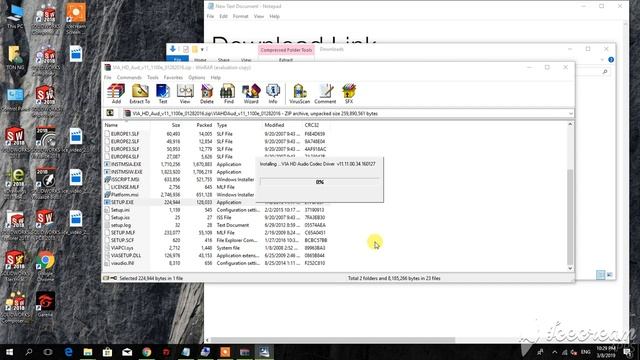Open Notepad's File menu

pos(210,16)
